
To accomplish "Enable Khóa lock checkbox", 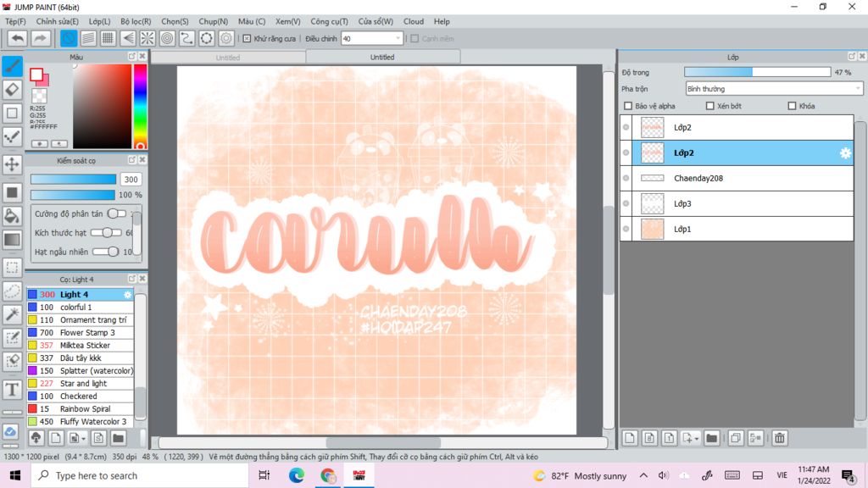I will coord(792,106).
